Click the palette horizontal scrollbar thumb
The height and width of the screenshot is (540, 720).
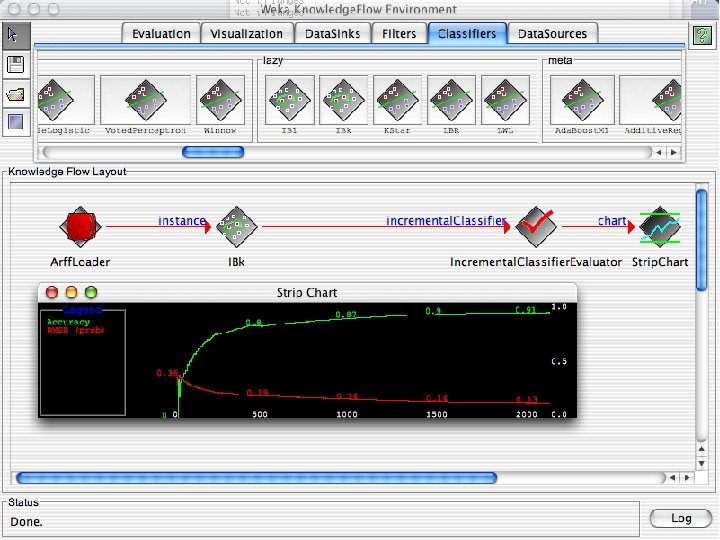coord(213,152)
